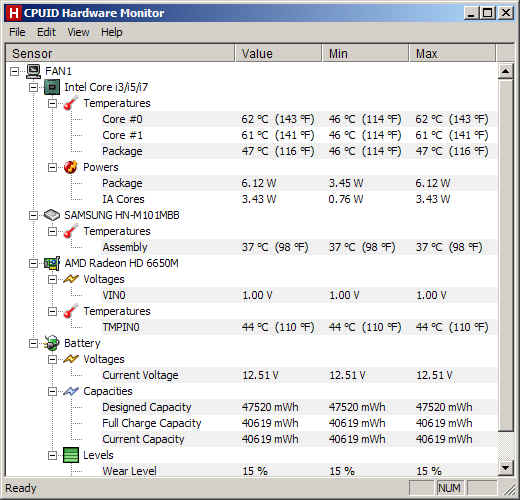
Task: Collapse the Battery node
Action: pos(33,343)
